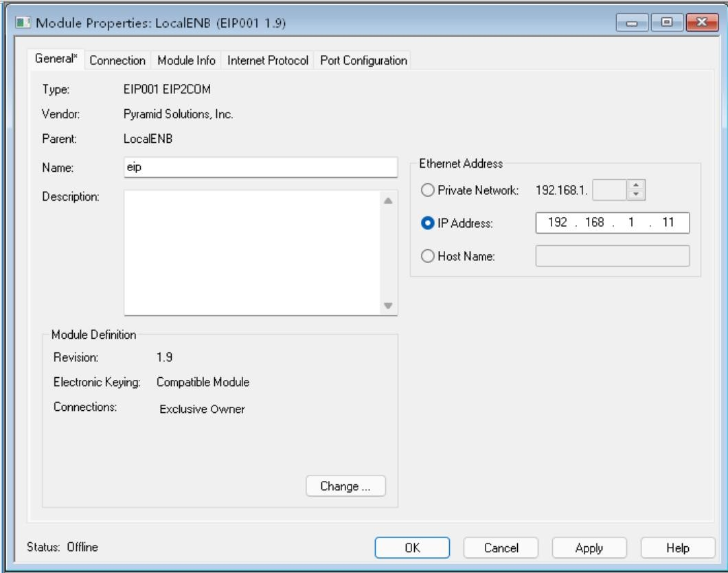Image resolution: width=728 pixels, height=573 pixels.
Task: Click the vendor text Pyramid Solutions, Inc.
Action: pos(179,114)
